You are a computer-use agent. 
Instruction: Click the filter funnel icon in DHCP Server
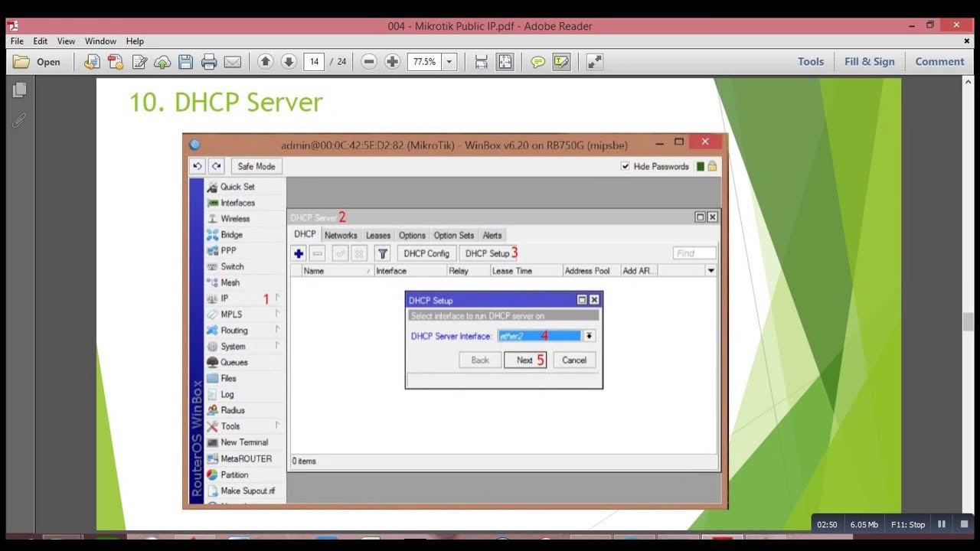point(383,253)
